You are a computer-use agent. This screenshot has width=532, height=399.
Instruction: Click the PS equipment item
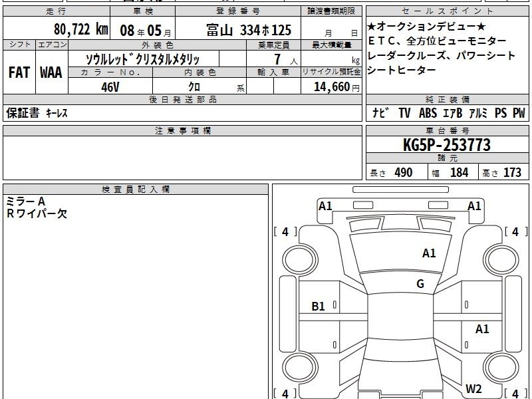point(501,113)
